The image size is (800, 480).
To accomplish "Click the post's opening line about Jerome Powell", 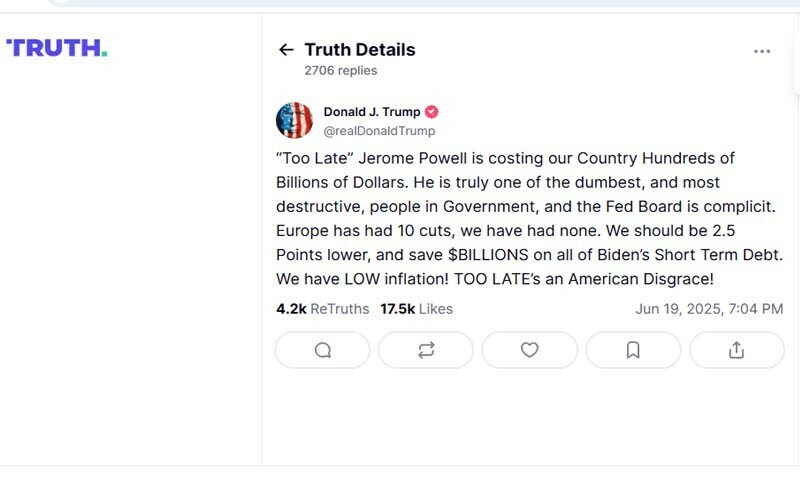I will 505,158.
